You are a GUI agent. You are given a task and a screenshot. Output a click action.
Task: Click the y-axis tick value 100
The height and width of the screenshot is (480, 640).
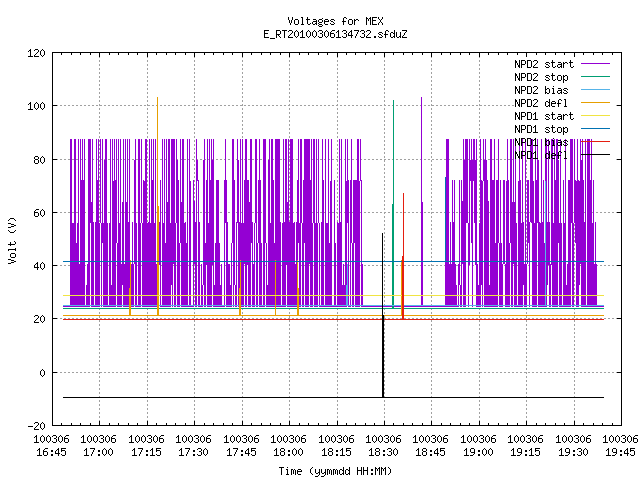pos(36,106)
